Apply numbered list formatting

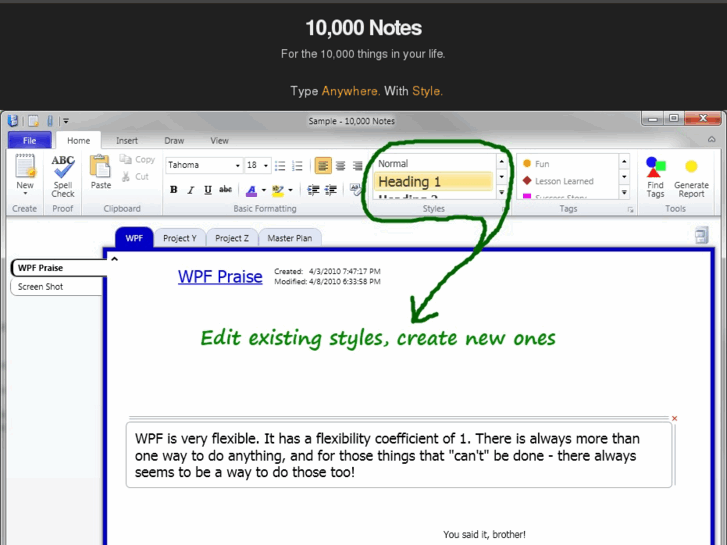click(297, 166)
